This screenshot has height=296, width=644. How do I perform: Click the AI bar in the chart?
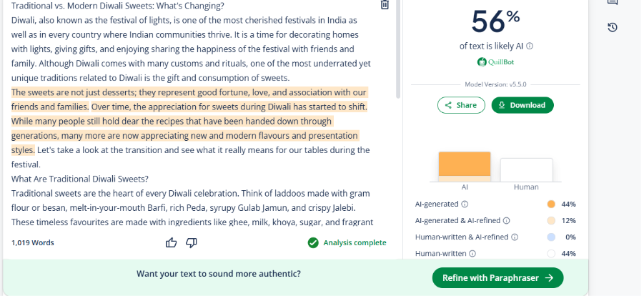(x=465, y=167)
